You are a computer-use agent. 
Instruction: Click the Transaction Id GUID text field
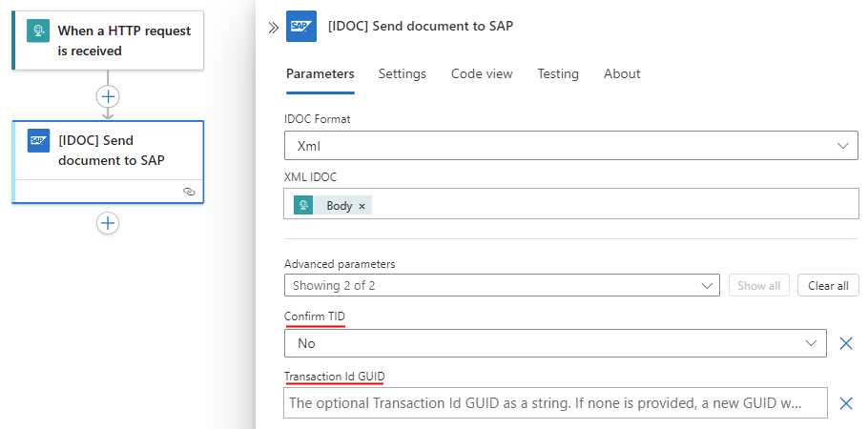[x=555, y=403]
